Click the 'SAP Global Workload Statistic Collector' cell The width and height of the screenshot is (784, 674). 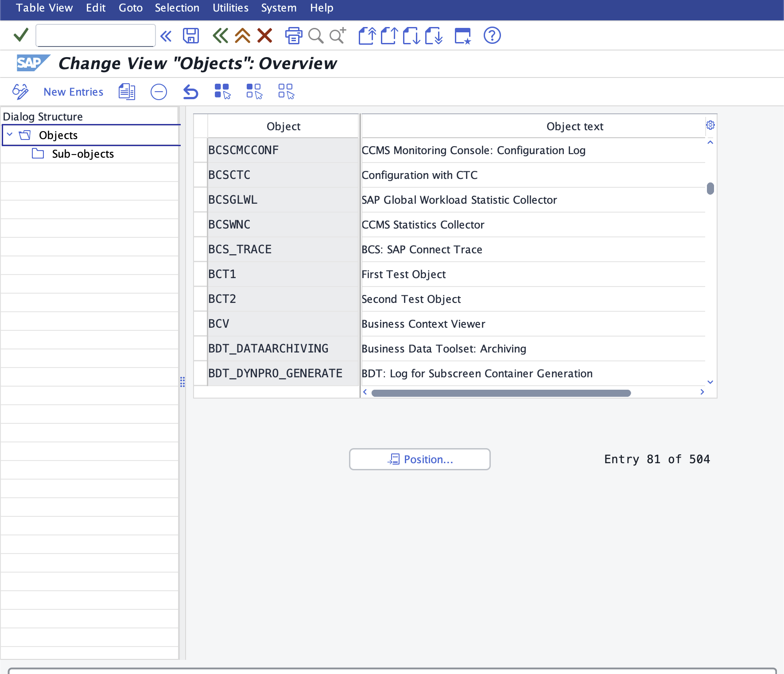click(533, 200)
